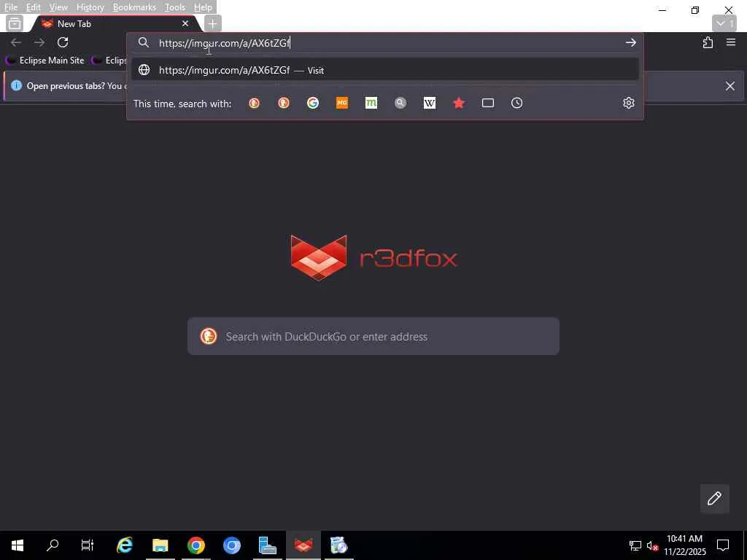Dismiss the Open previous tabs notification

tap(729, 86)
